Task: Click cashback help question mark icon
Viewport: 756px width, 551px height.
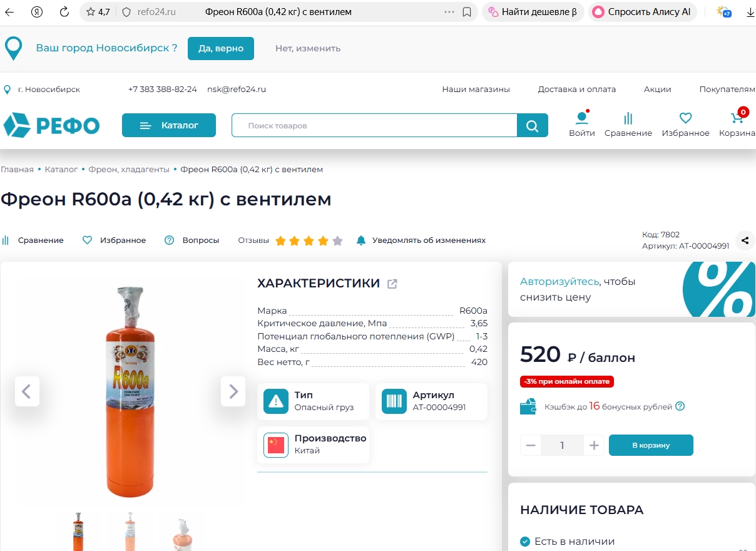Action: (680, 406)
